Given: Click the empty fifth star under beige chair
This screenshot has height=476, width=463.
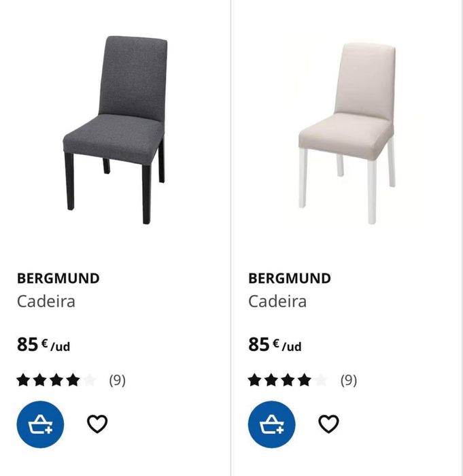Looking at the screenshot, I should tap(320, 380).
